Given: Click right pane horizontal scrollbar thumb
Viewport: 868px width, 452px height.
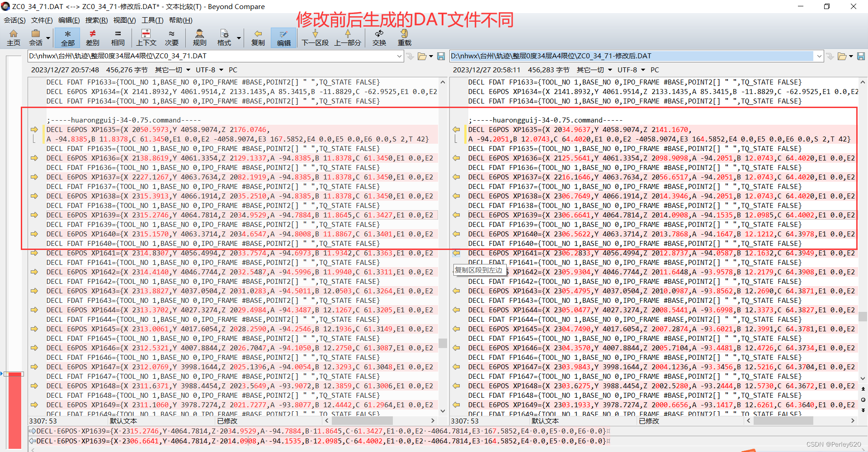Looking at the screenshot, I should coord(783,421).
